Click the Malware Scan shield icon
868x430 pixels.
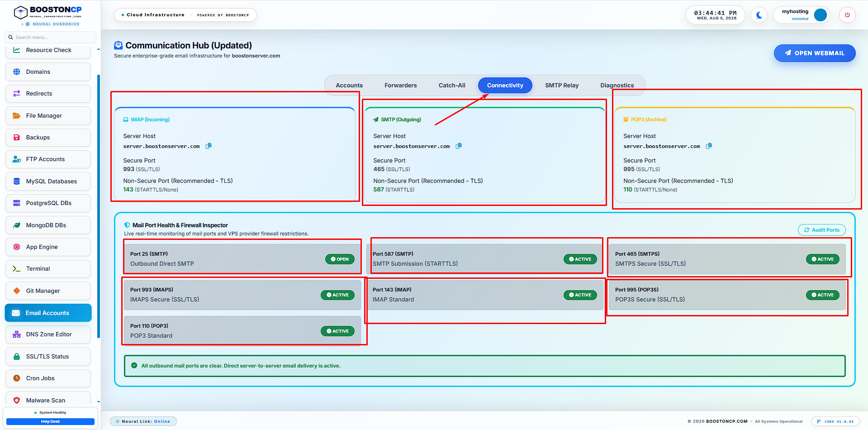[x=17, y=400]
